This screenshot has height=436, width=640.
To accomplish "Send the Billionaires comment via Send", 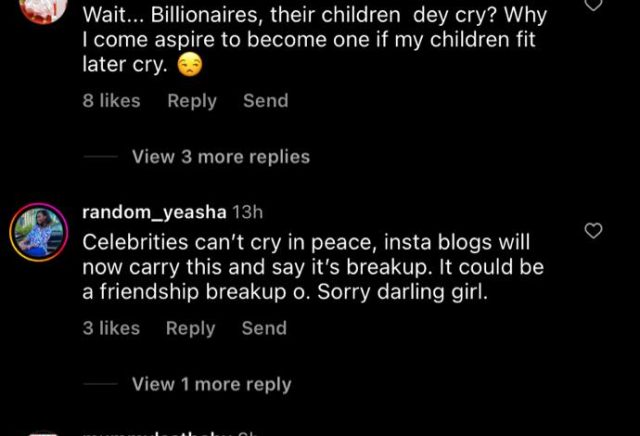I will coord(266,101).
